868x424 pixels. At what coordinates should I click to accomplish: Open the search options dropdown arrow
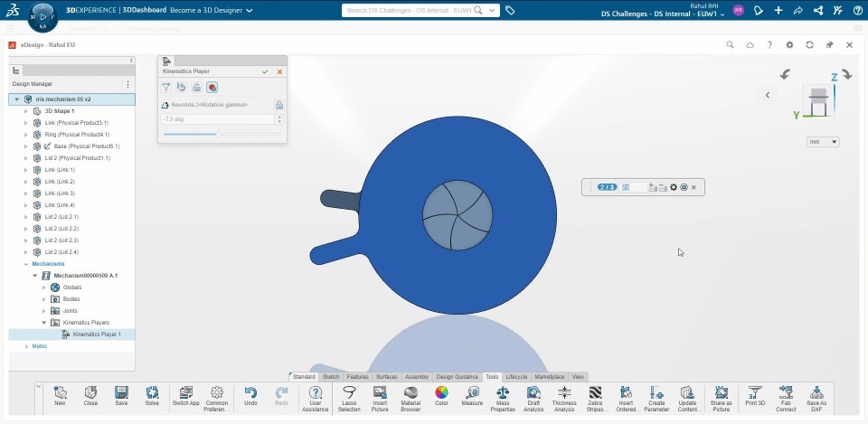pyautogui.click(x=492, y=10)
